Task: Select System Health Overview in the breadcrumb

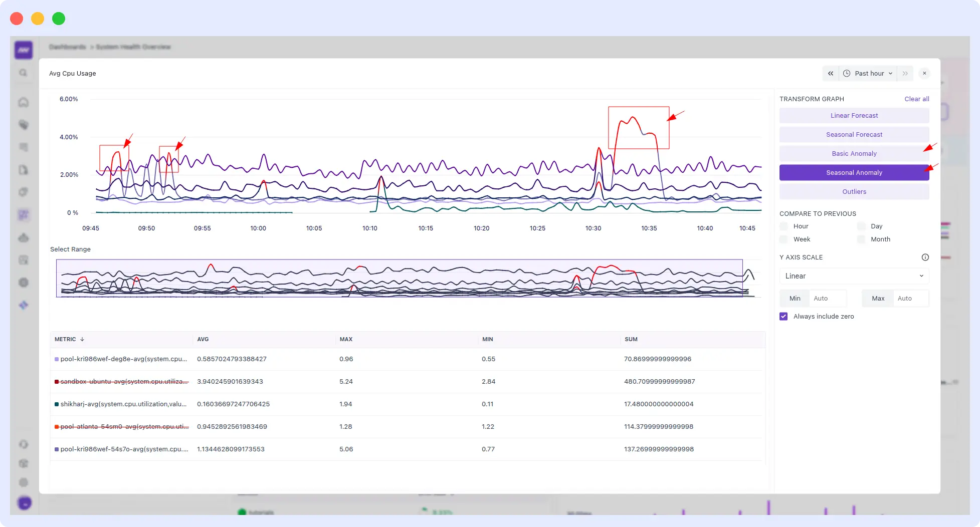Action: pos(133,47)
